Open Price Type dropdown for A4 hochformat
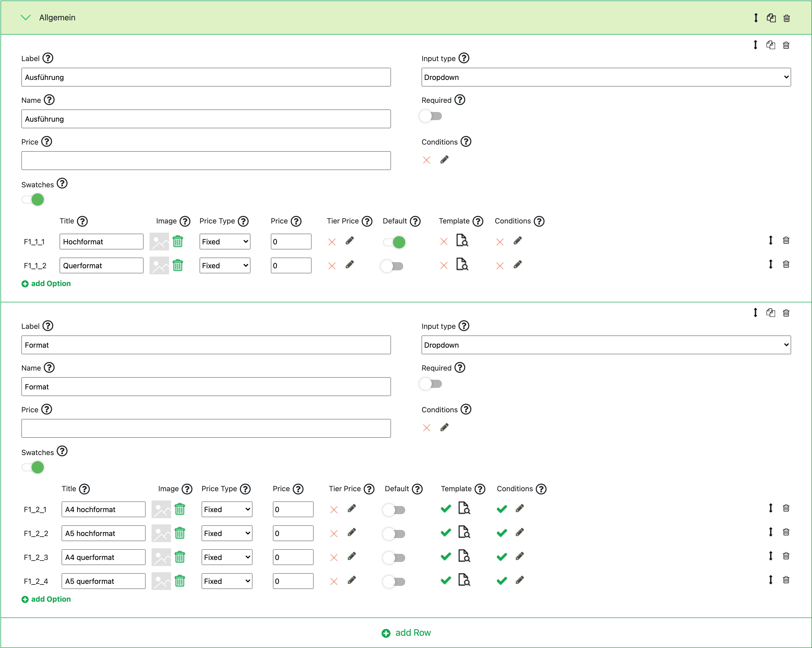Screen dimensions: 812x648 (226, 510)
